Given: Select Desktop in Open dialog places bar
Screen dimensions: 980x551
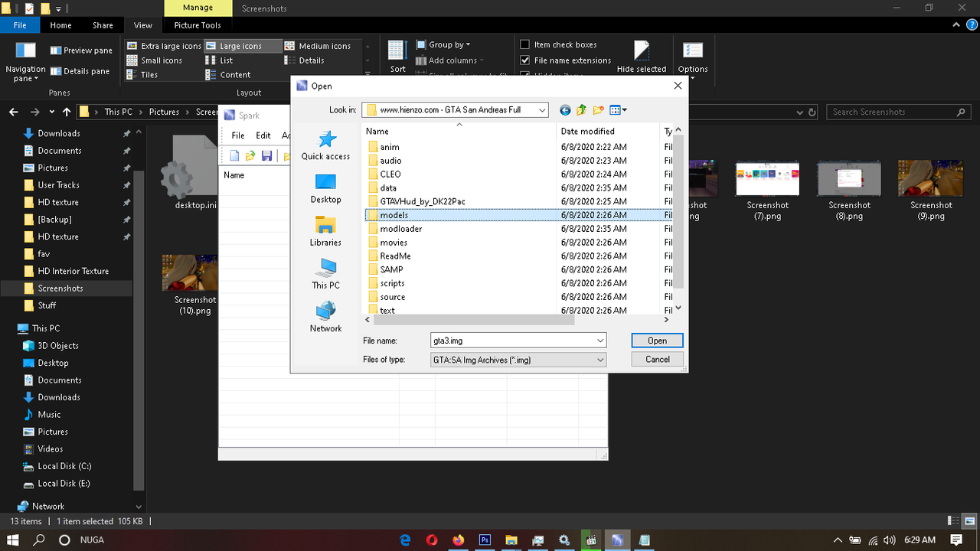Looking at the screenshot, I should (x=325, y=188).
